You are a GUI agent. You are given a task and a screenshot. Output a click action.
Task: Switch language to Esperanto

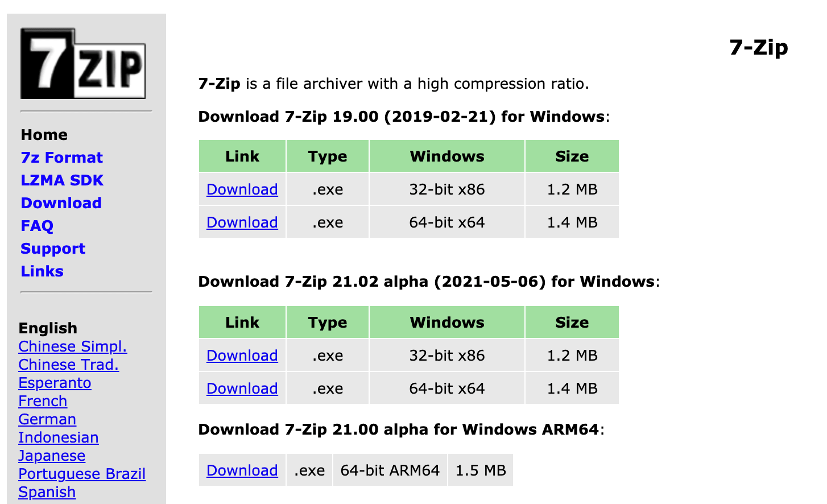tap(55, 383)
